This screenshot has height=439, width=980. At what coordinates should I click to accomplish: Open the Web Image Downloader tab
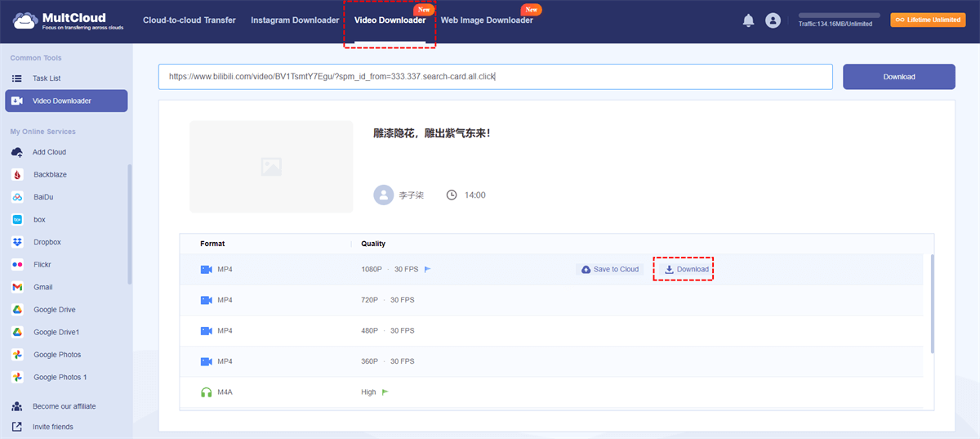coord(487,20)
